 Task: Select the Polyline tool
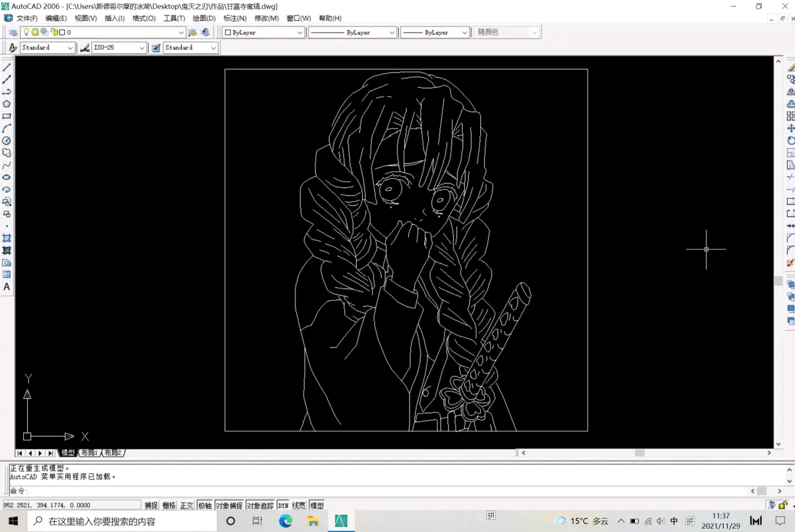(7, 92)
